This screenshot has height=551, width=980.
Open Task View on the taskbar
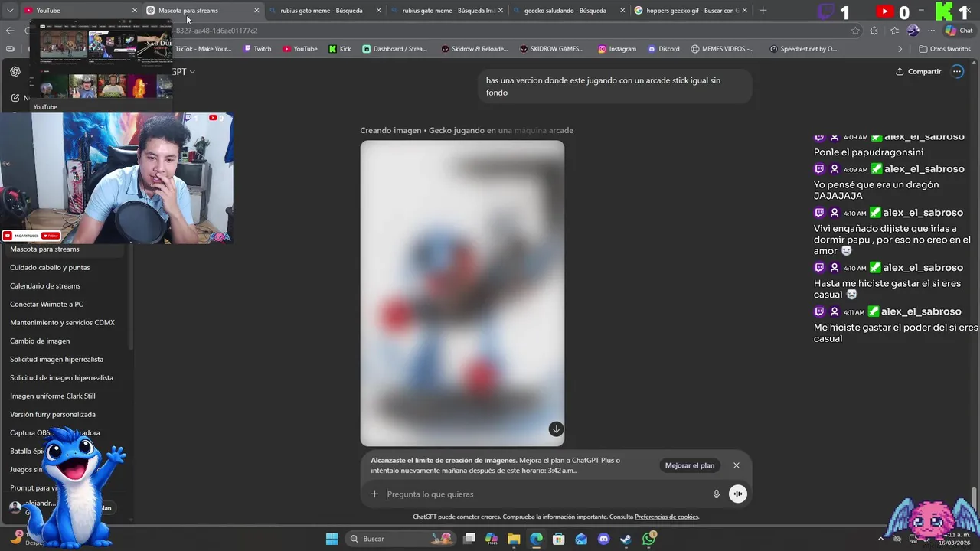coord(469,539)
